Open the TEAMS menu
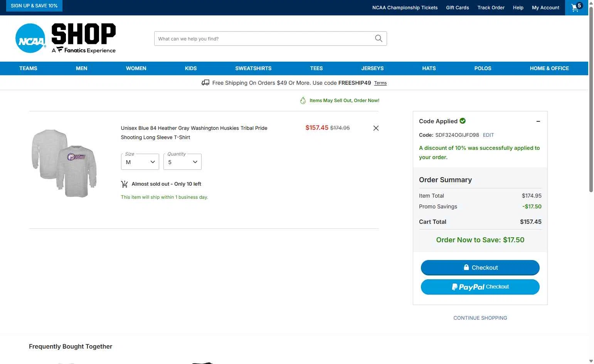594x364 pixels. coord(28,68)
